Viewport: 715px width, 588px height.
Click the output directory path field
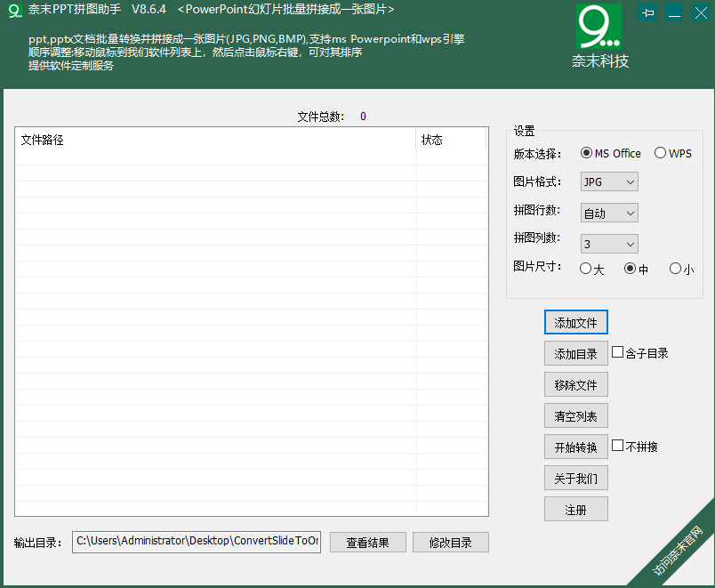pyautogui.click(x=197, y=542)
